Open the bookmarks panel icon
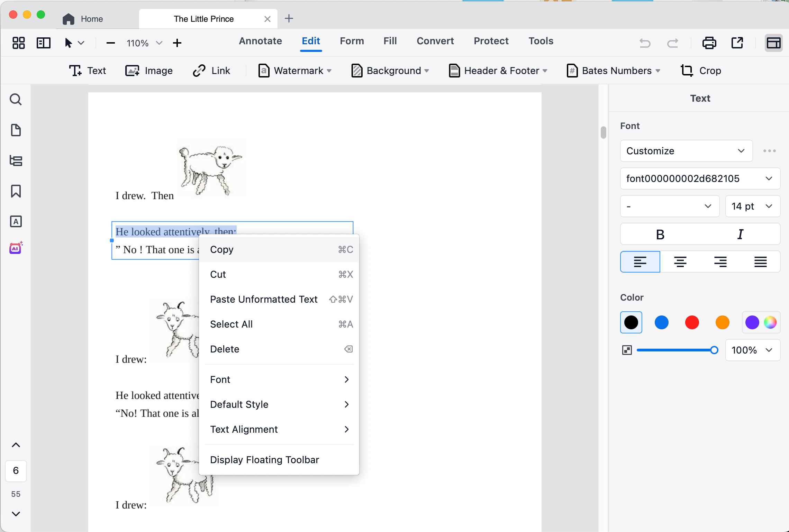This screenshot has width=789, height=532. pos(16,191)
